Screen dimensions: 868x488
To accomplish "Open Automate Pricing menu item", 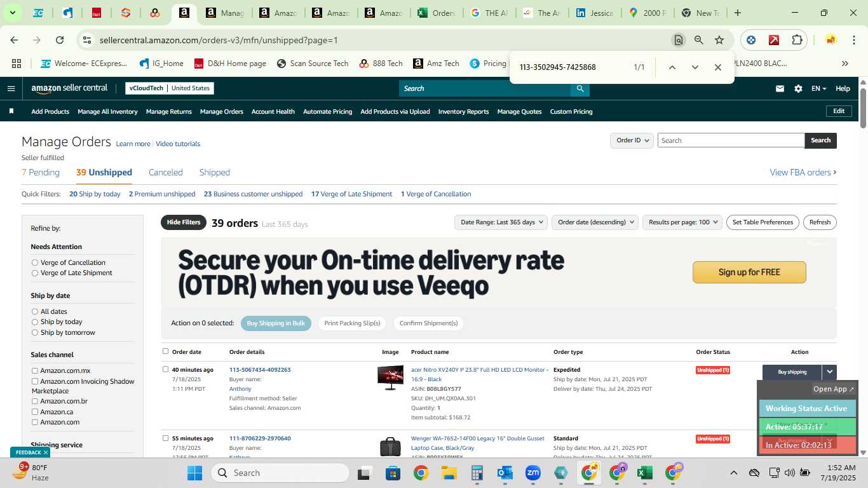I will (x=327, y=111).
